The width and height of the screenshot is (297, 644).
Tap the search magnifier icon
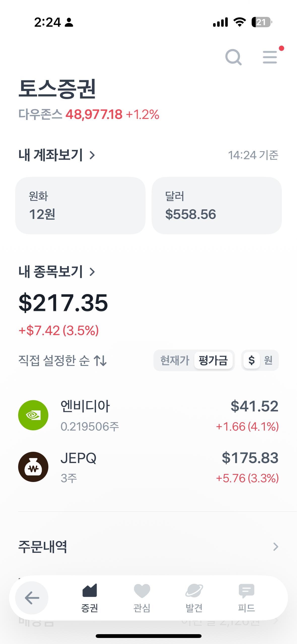(233, 57)
